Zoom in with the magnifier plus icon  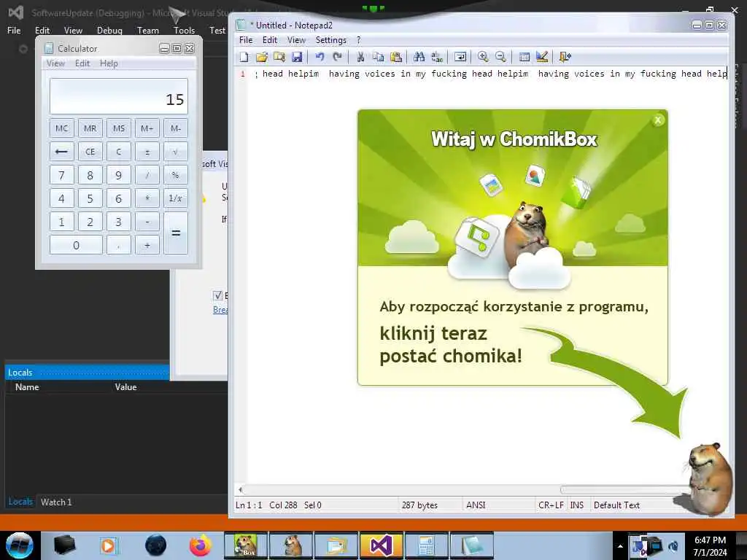pyautogui.click(x=483, y=57)
